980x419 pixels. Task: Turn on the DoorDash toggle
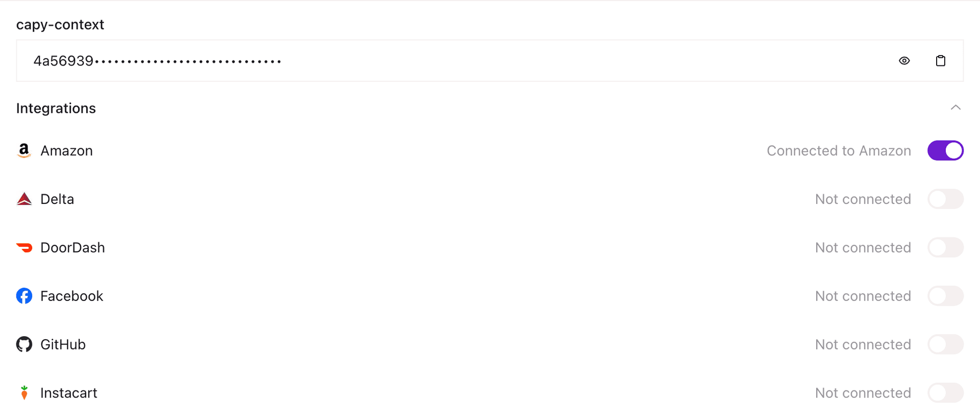pyautogui.click(x=945, y=247)
